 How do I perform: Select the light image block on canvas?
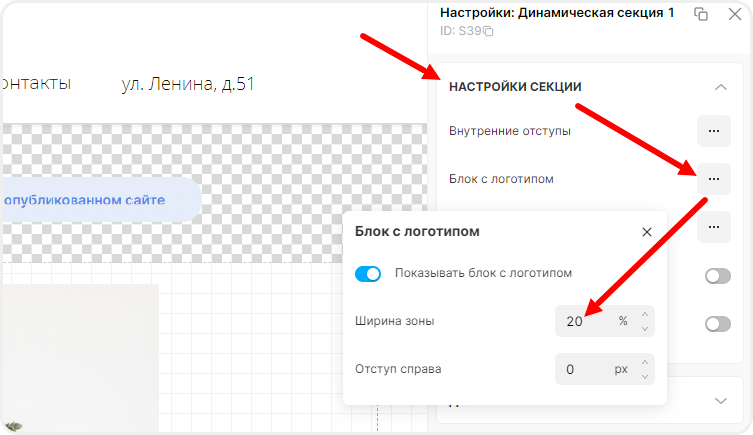(81, 358)
